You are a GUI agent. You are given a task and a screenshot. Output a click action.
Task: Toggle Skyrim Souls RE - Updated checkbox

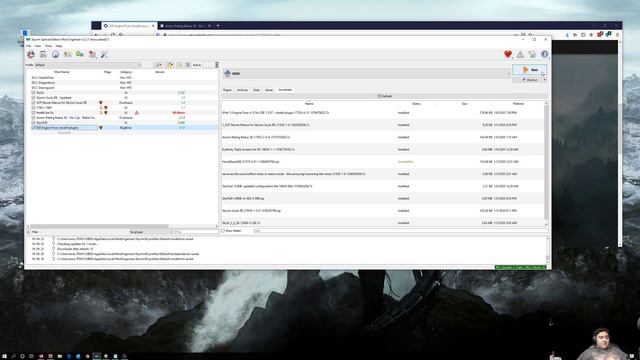(33, 98)
